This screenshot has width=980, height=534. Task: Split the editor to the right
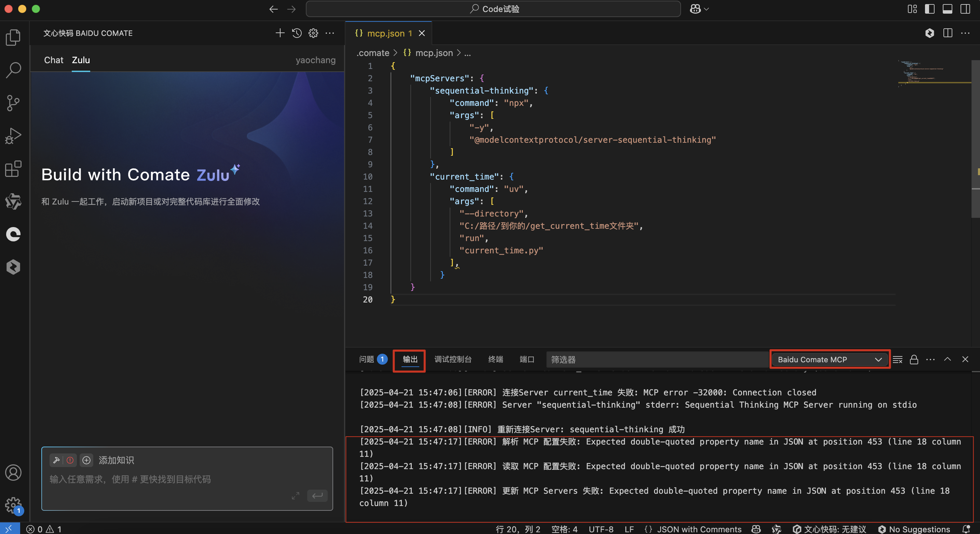[948, 33]
